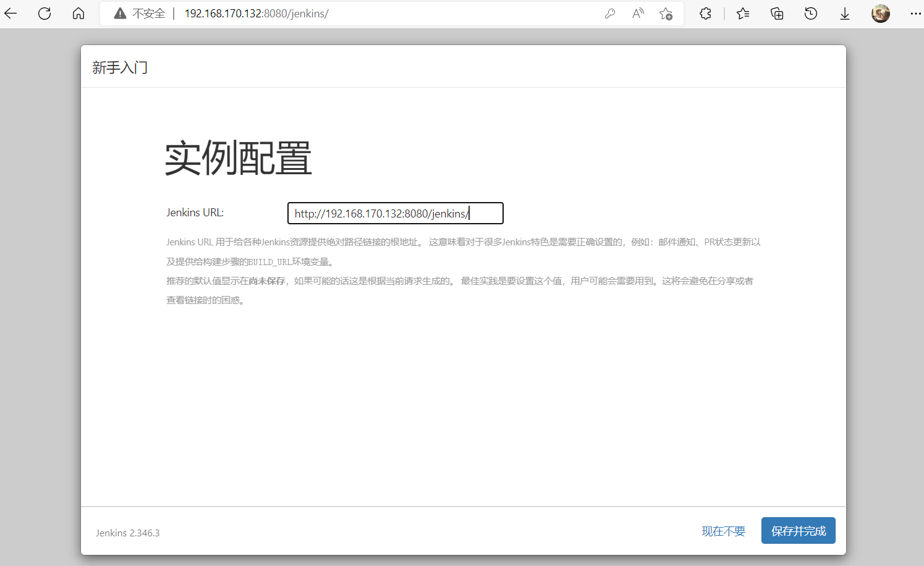924x566 pixels.
Task: Add page to favorites star icon
Action: [666, 14]
